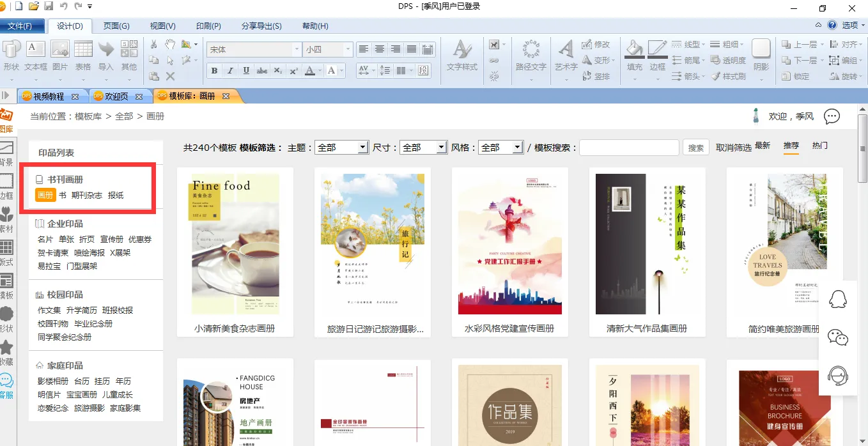Click the 取消筛选 clear filter link
Image resolution: width=868 pixels, height=446 pixels.
click(733, 148)
